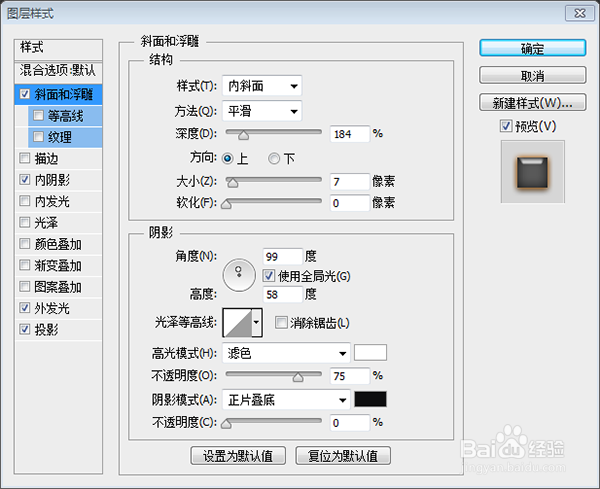Click the 大小 size slider handle

click(232, 183)
